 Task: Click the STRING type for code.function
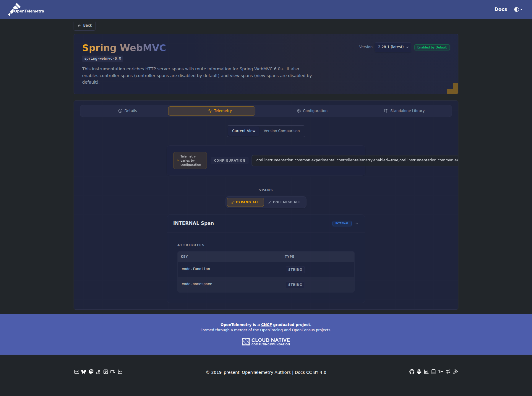pyautogui.click(x=295, y=270)
